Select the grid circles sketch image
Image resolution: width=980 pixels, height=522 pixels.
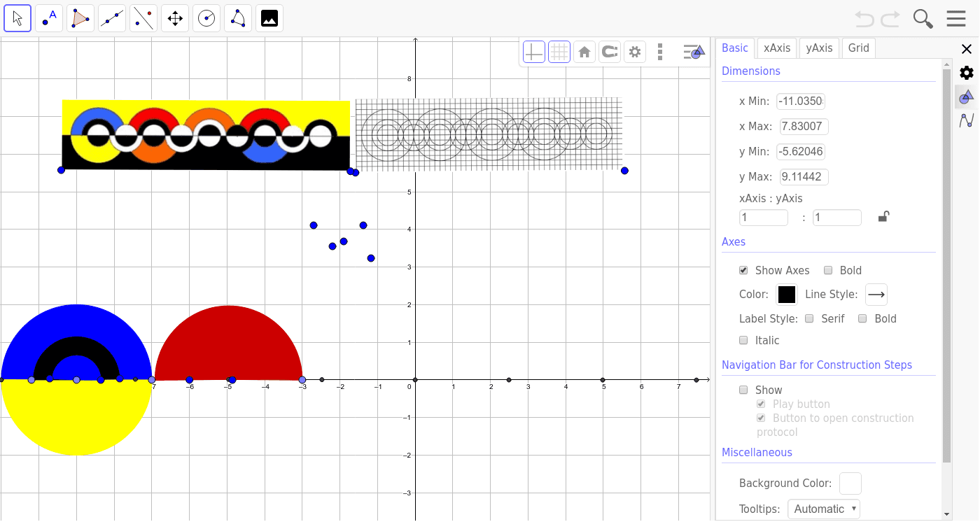489,134
